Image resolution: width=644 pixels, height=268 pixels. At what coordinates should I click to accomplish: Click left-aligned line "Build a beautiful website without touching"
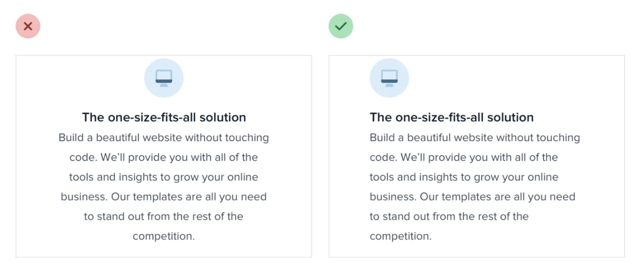475,138
